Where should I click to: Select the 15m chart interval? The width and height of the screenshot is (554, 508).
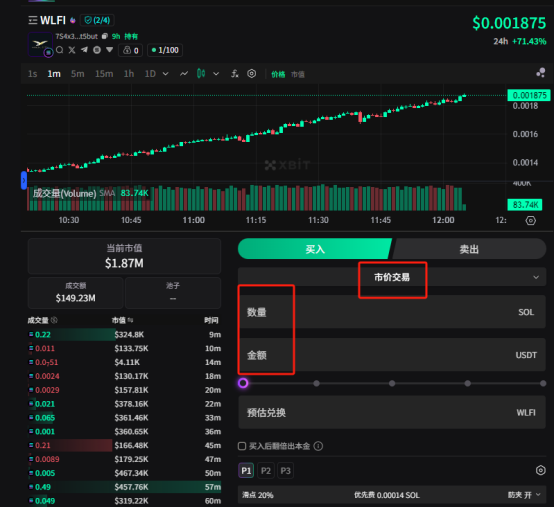click(104, 74)
